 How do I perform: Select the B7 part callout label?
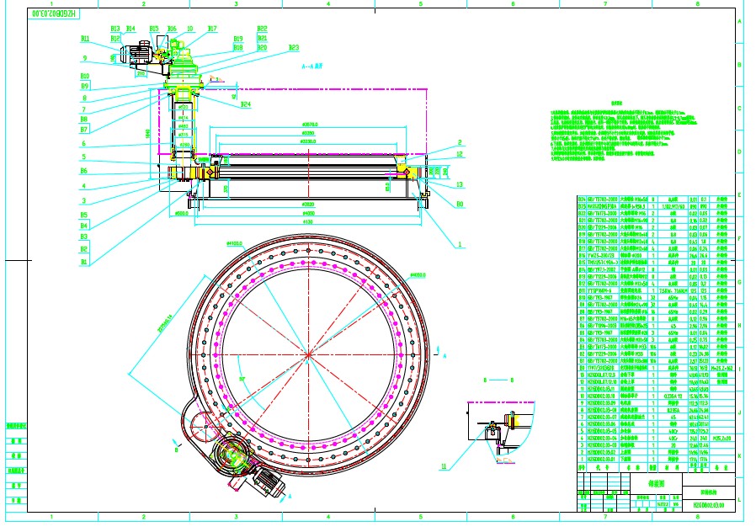(84, 130)
